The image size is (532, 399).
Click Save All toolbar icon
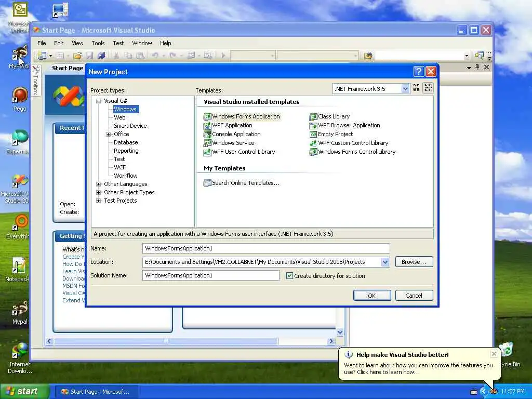pos(101,55)
